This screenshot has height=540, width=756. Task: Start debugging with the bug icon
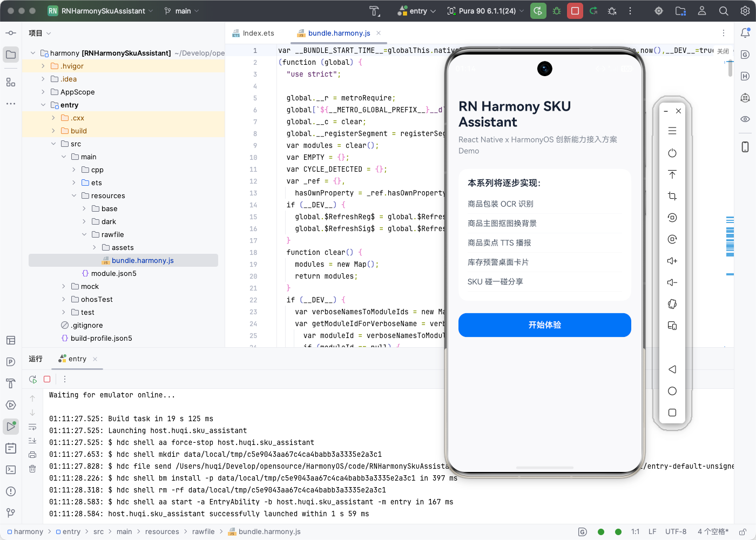[x=557, y=11]
